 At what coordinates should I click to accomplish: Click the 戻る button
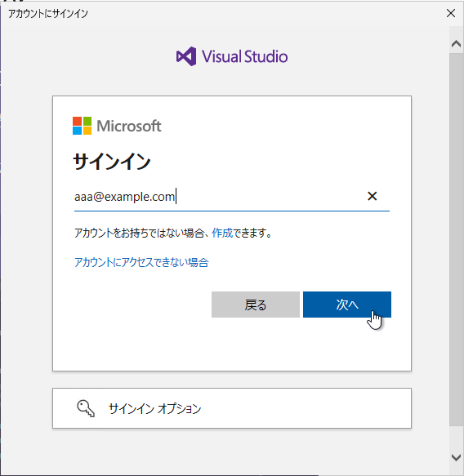click(256, 305)
